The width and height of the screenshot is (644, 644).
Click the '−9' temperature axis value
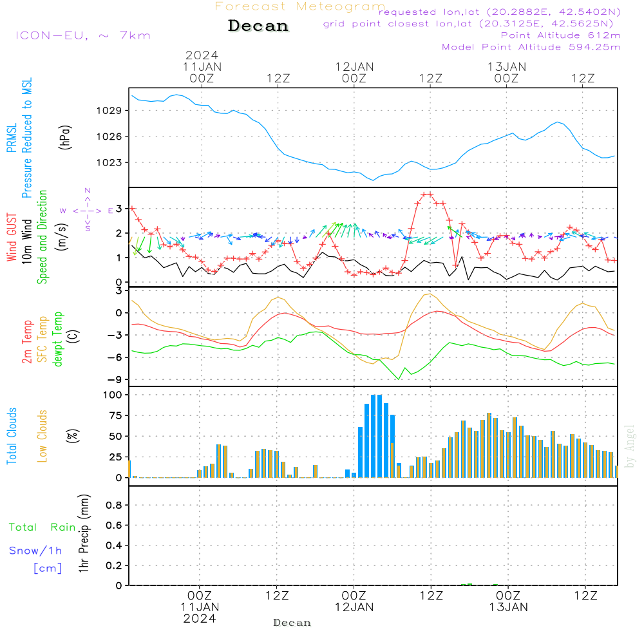click(x=115, y=379)
